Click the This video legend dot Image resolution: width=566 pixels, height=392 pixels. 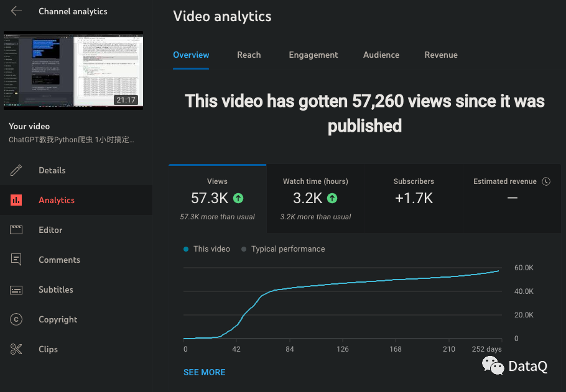186,249
